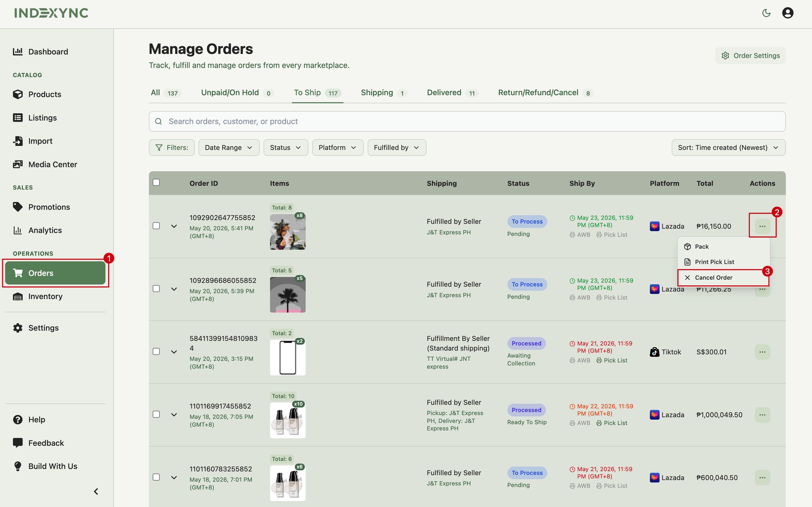This screenshot has width=812, height=507.
Task: Open the Status filter dropdown
Action: (285, 148)
